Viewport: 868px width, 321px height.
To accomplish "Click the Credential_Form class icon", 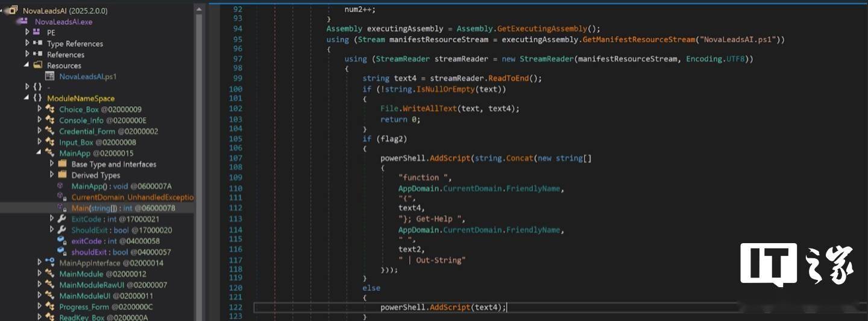I will [49, 131].
